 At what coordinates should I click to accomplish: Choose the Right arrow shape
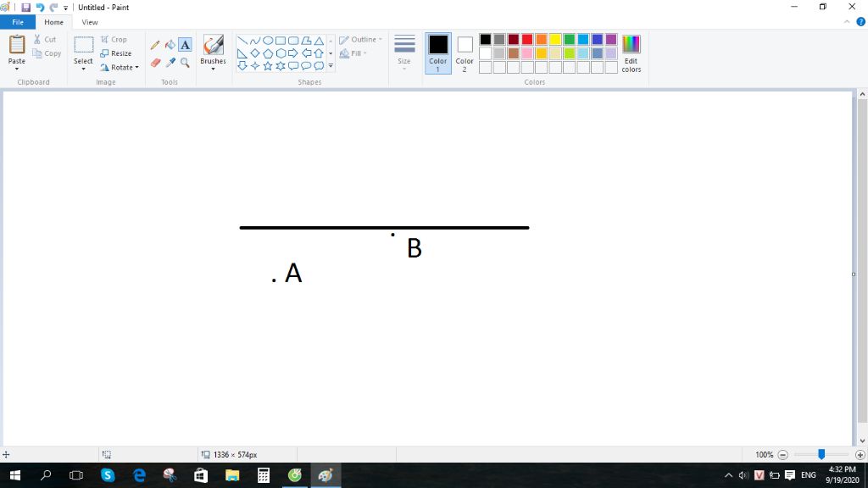click(x=292, y=53)
